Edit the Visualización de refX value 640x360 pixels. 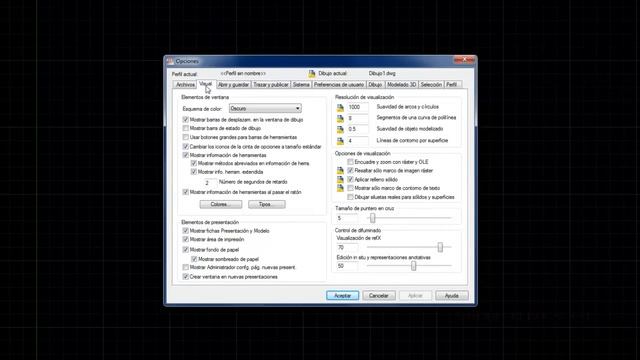pyautogui.click(x=347, y=247)
